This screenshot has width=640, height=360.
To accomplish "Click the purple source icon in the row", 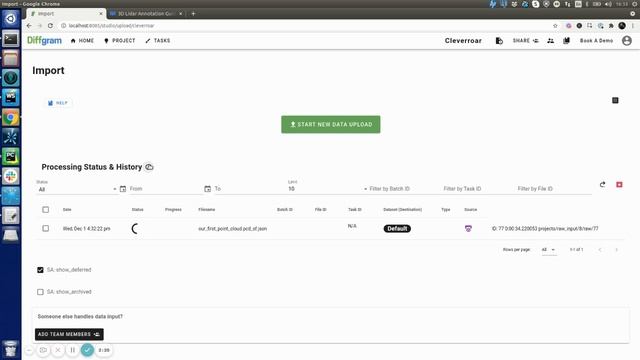I will tap(468, 229).
